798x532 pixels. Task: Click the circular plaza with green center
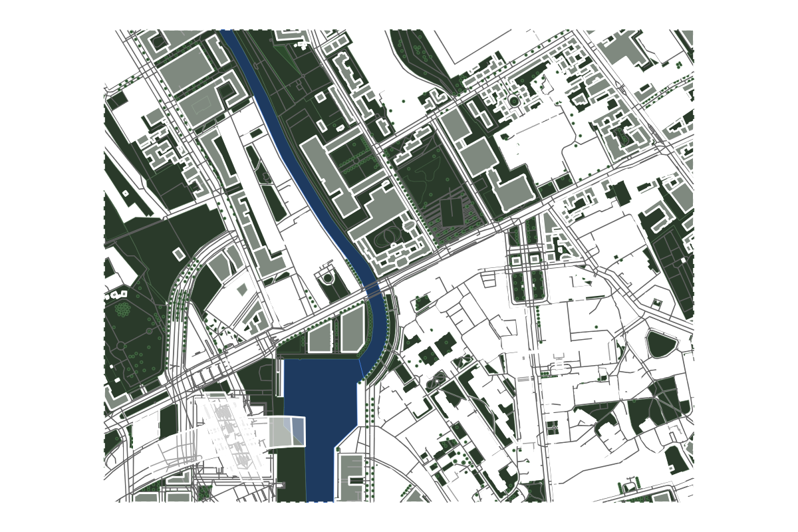513,101
